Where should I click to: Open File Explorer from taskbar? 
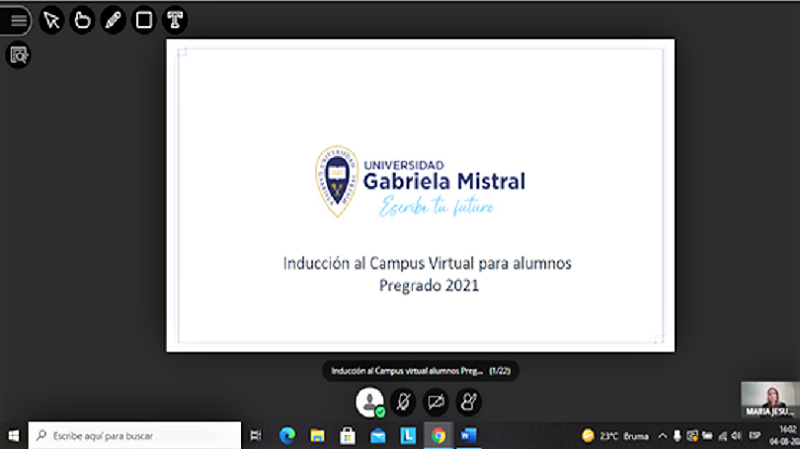click(317, 436)
